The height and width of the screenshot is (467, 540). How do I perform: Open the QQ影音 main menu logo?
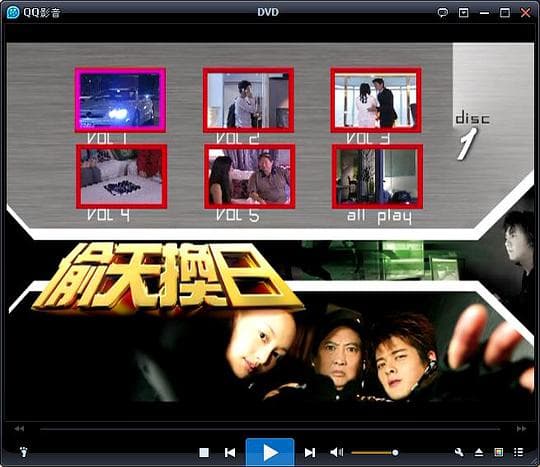[x=33, y=13]
